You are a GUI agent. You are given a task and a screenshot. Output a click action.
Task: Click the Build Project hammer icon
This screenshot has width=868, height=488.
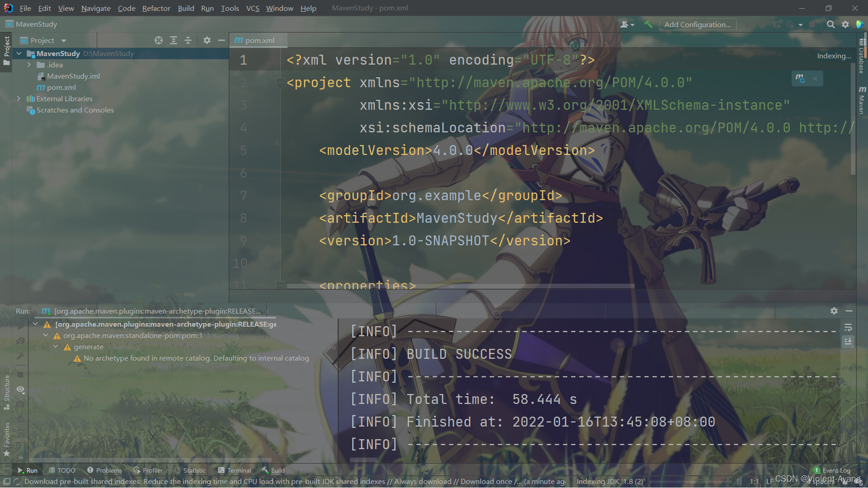[x=648, y=24]
